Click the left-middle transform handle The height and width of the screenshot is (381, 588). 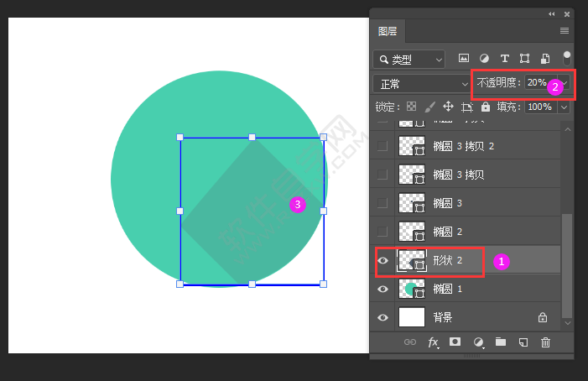(180, 211)
